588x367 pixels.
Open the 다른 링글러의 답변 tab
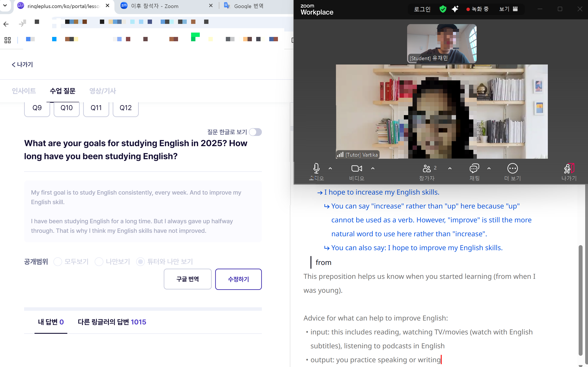[112, 322]
